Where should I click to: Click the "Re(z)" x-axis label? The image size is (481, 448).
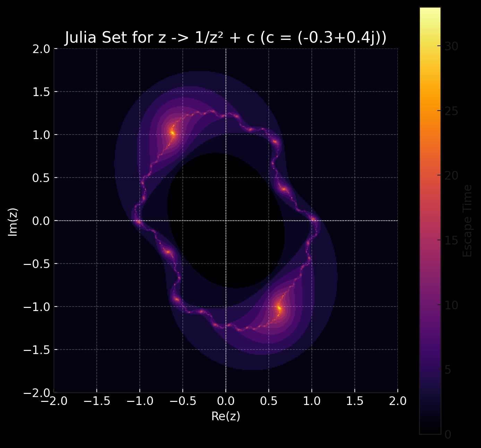click(x=226, y=416)
